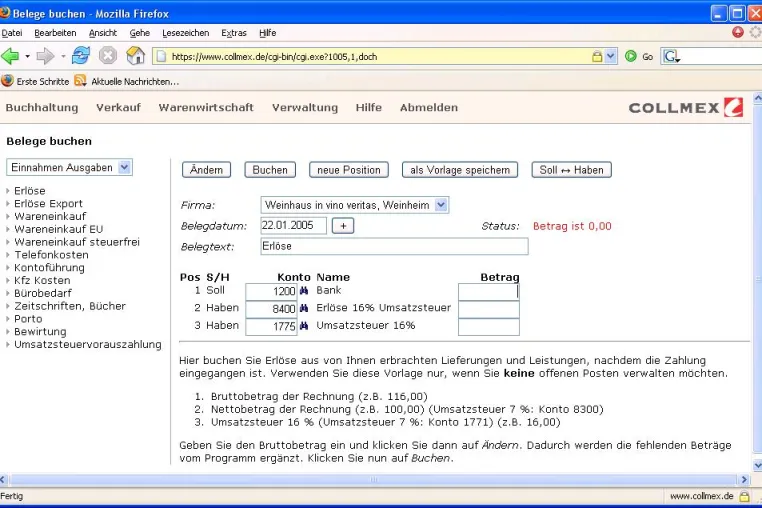
Task: Open the Verkauf navigation menu
Action: click(118, 107)
